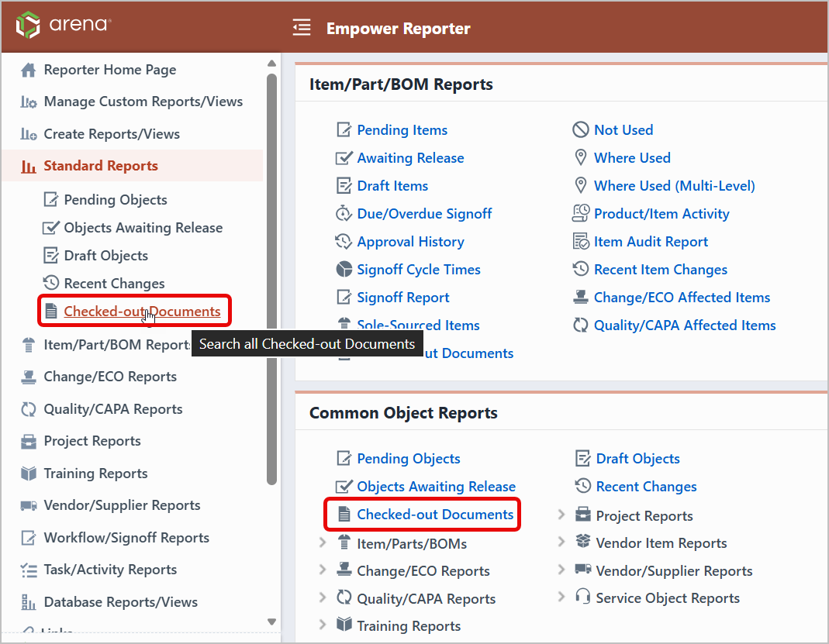Open Database Reports/Views in sidebar
This screenshot has width=829, height=644.
[x=120, y=602]
